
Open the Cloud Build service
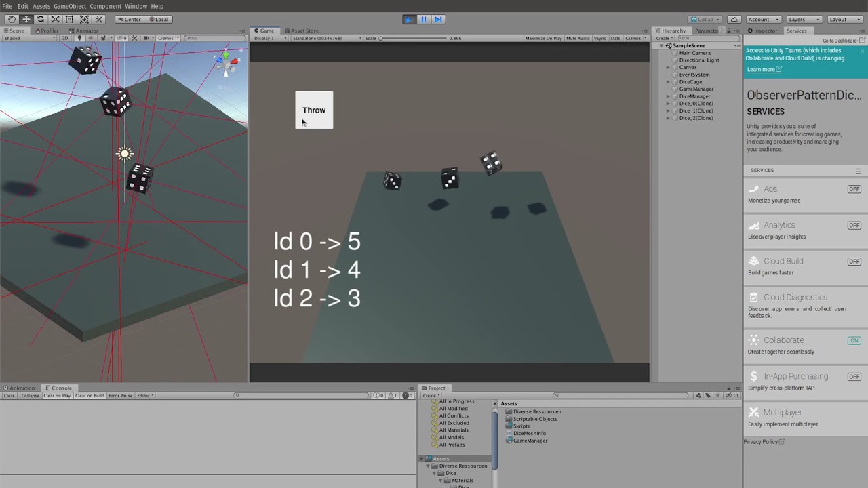(x=804, y=266)
